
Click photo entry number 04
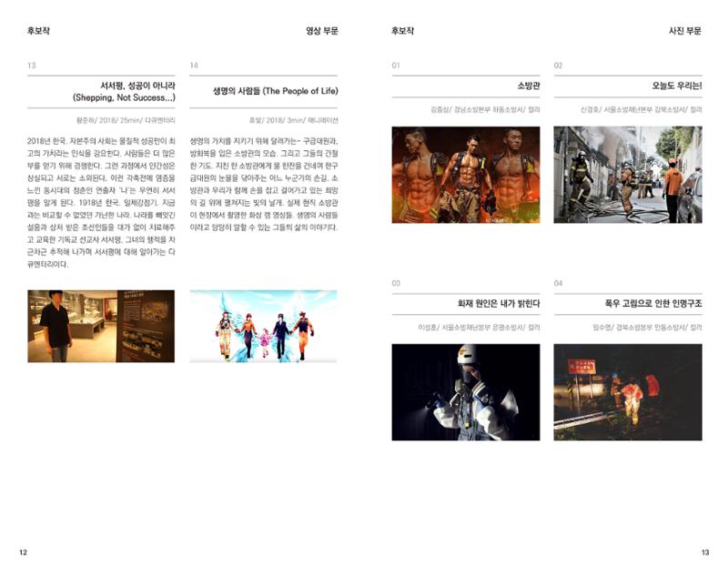click(558, 283)
